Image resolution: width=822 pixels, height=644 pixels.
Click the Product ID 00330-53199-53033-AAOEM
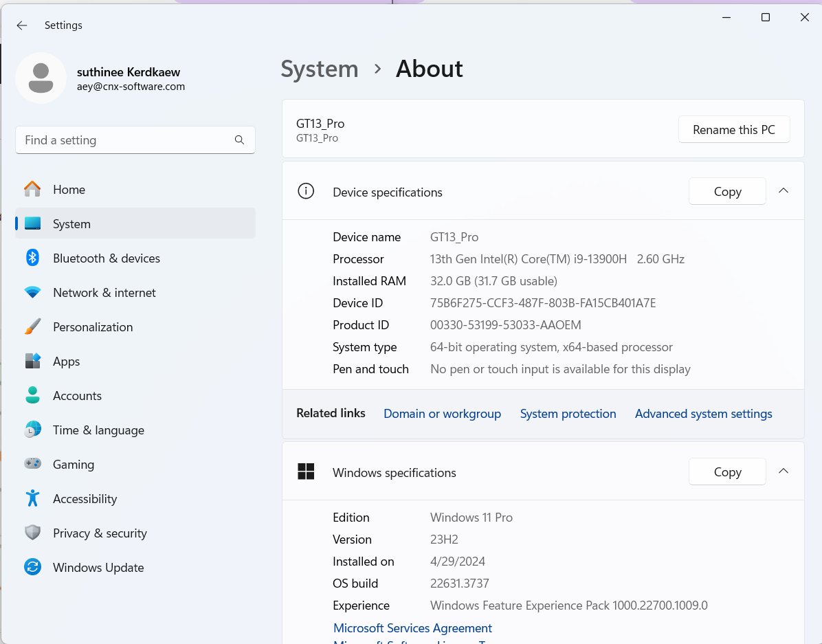tap(506, 325)
